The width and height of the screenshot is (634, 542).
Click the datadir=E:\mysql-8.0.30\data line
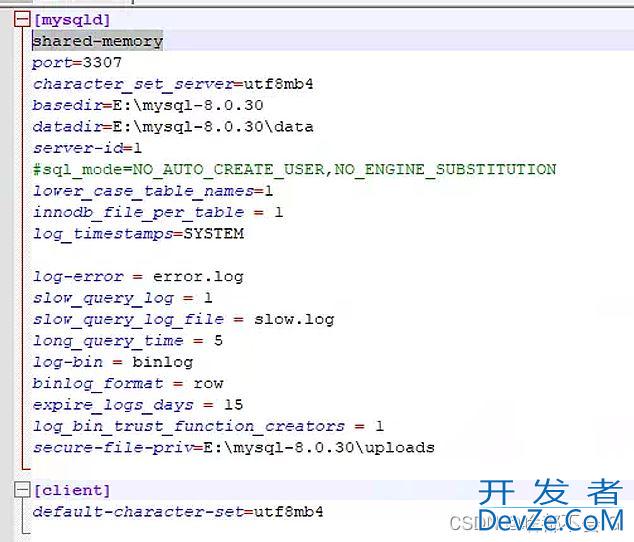point(173,127)
